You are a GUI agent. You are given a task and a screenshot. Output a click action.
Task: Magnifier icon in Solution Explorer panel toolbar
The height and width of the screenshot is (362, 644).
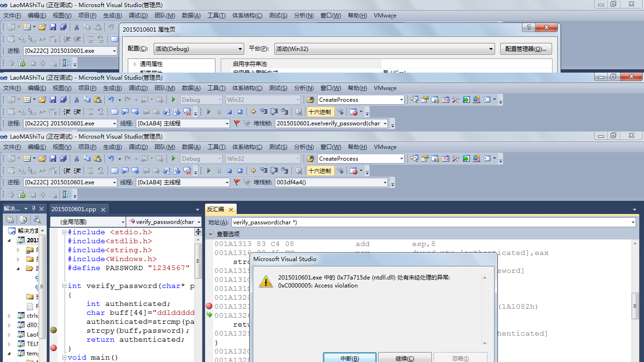[37, 220]
